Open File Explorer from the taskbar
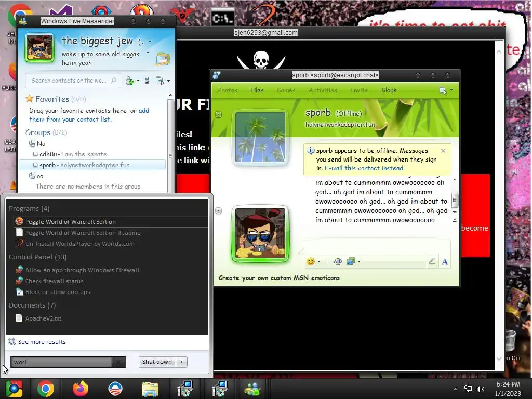532x399 pixels. pos(150,389)
